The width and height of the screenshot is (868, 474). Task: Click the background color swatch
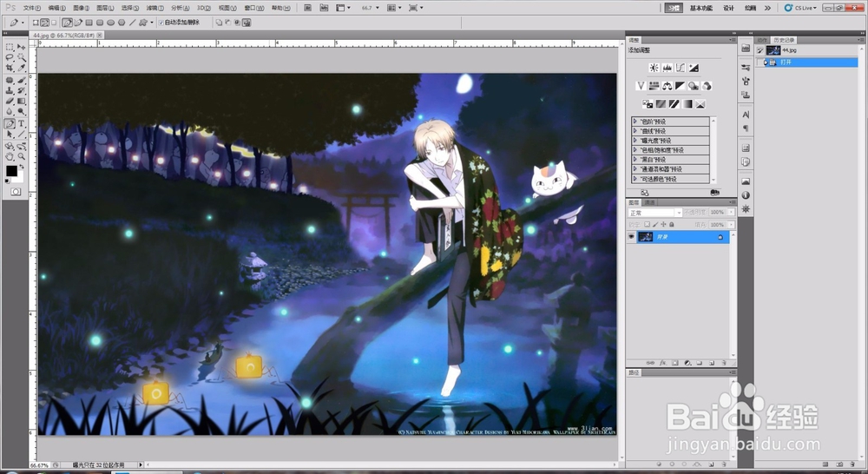click(19, 178)
